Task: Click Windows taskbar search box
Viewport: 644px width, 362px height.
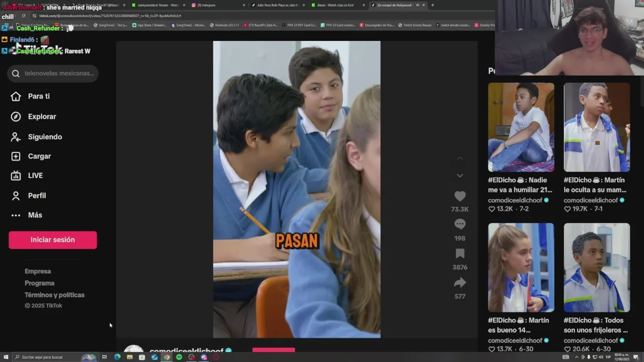Action: click(x=54, y=357)
